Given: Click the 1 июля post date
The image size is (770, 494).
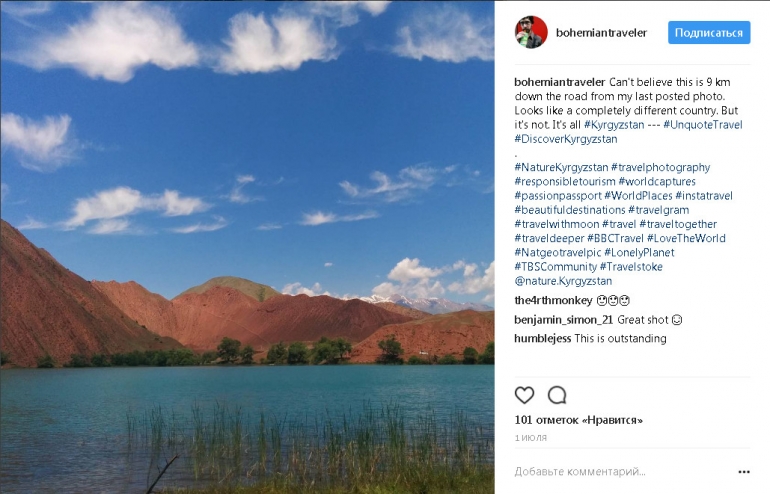Looking at the screenshot, I should pyautogui.click(x=530, y=438).
